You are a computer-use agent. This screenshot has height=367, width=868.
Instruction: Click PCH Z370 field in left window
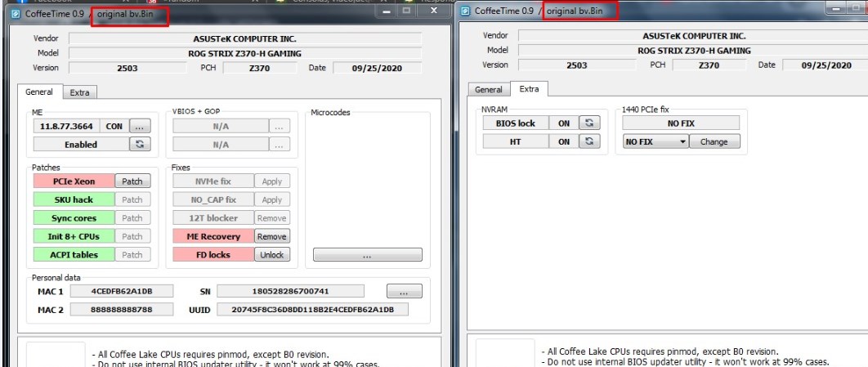(x=260, y=68)
